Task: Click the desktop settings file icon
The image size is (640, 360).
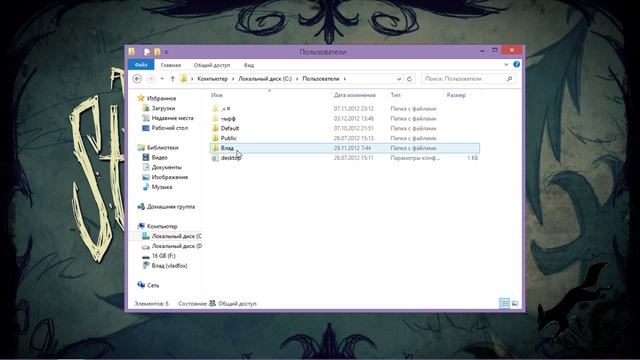Action: [215, 158]
